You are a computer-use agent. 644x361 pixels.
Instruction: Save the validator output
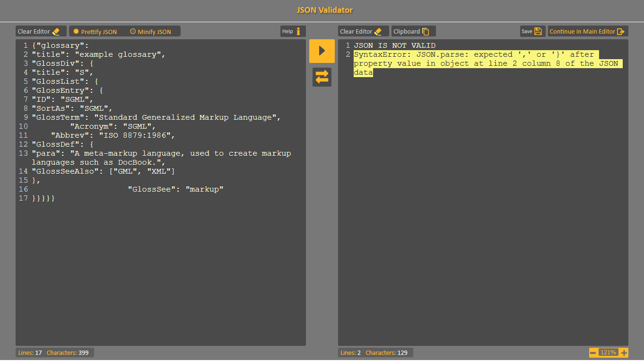(533, 32)
